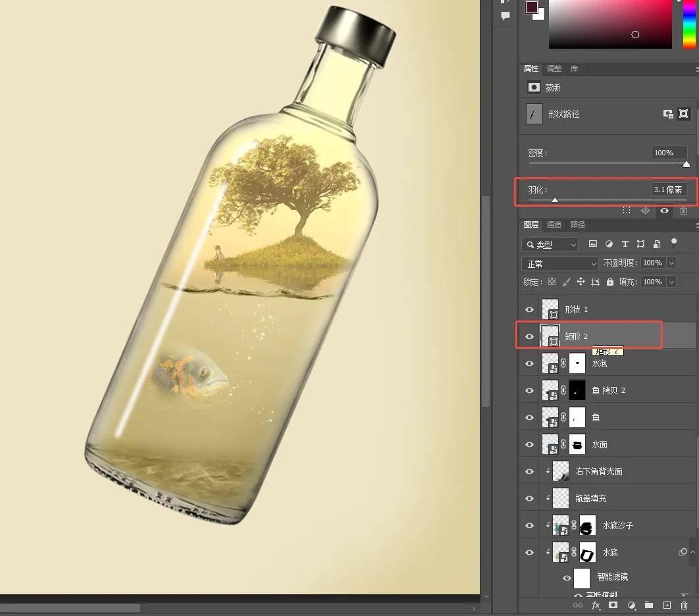Click the text layer filter icon
The height and width of the screenshot is (616, 699).
(625, 244)
